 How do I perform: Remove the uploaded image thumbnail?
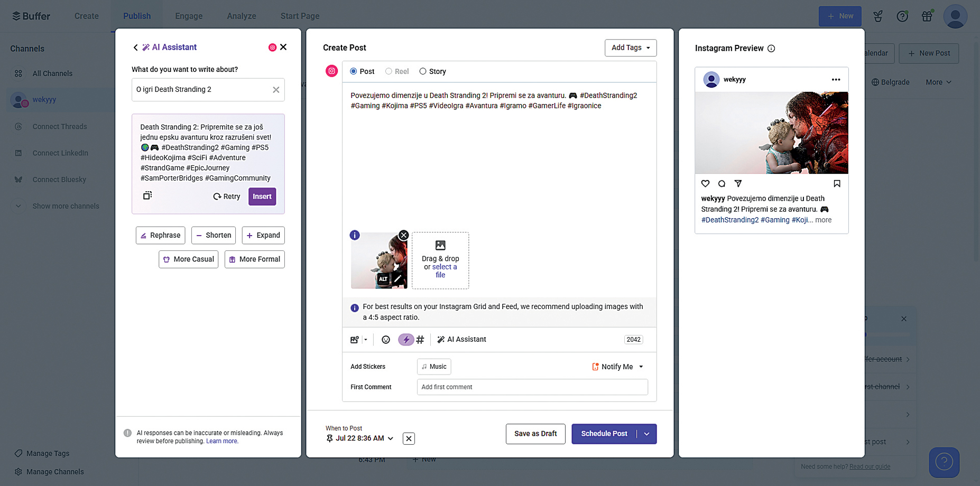[x=403, y=235]
